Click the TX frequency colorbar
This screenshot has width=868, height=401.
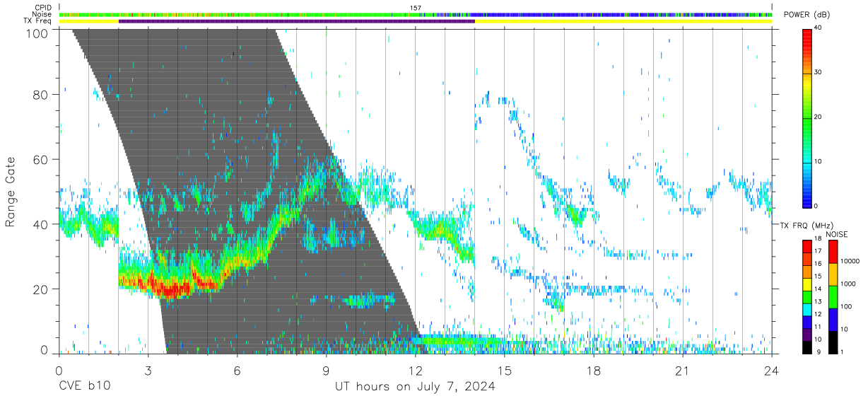(807, 296)
